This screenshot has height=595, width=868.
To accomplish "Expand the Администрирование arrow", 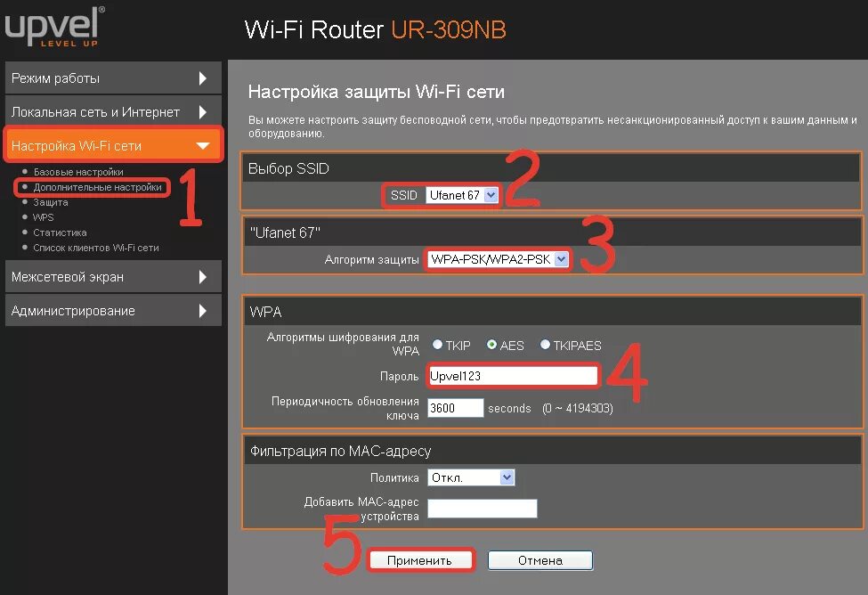I will [203, 311].
